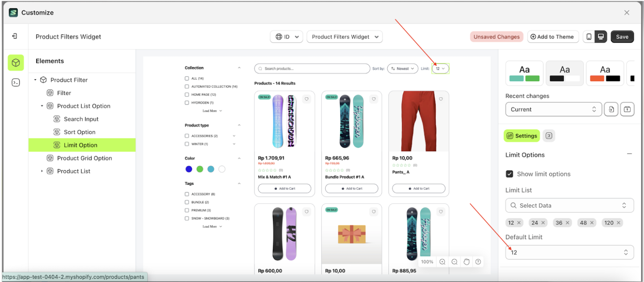Screen dimensions: 644x282
Task: Uncheck Show limit options checkbox
Action: coord(509,174)
